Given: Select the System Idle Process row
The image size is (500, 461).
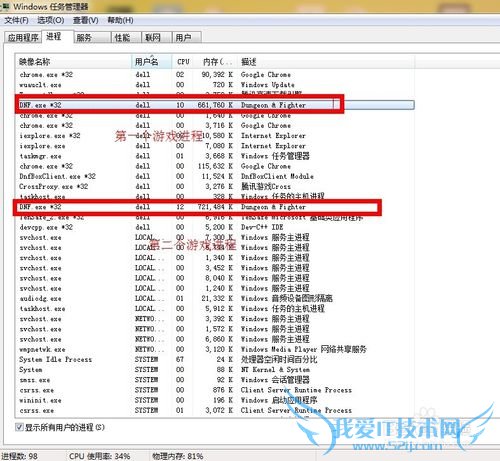Looking at the screenshot, I should pyautogui.click(x=215, y=359).
